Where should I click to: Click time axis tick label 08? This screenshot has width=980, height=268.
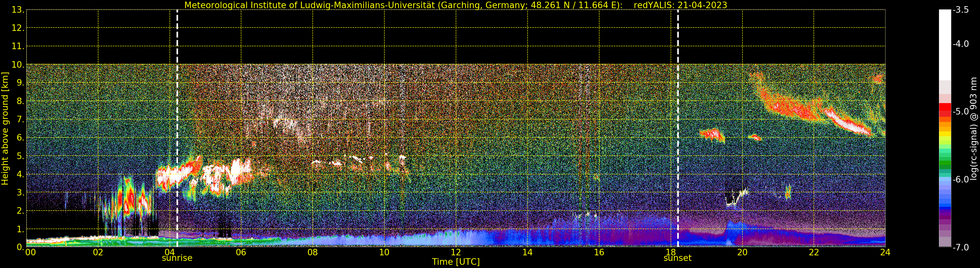click(x=312, y=252)
